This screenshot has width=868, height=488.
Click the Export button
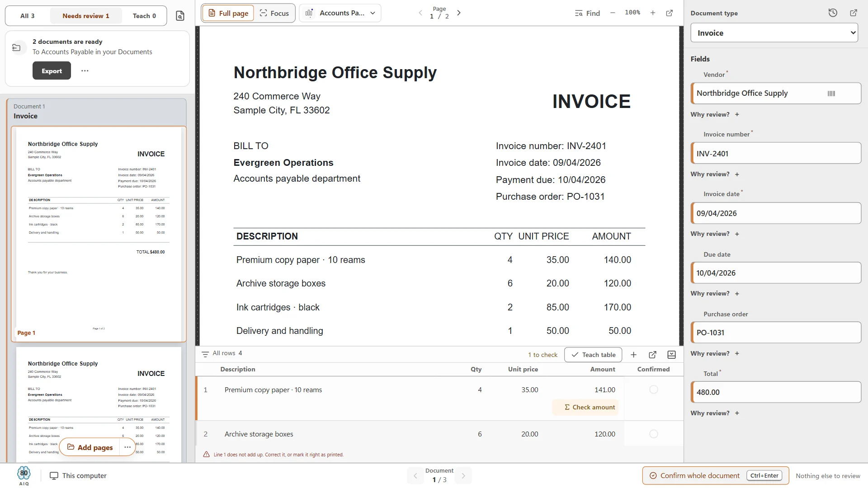coord(52,71)
